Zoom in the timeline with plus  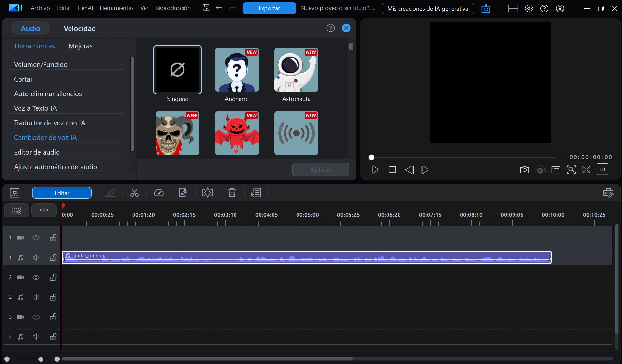[57, 359]
